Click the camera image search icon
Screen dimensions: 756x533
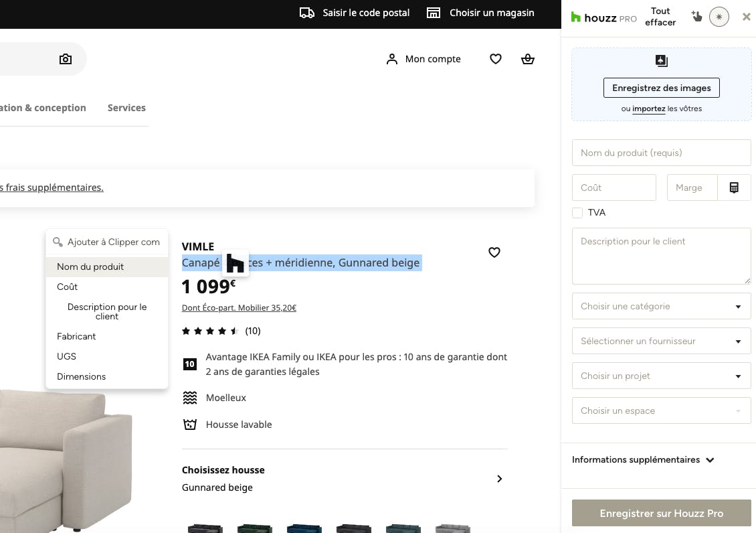click(66, 59)
